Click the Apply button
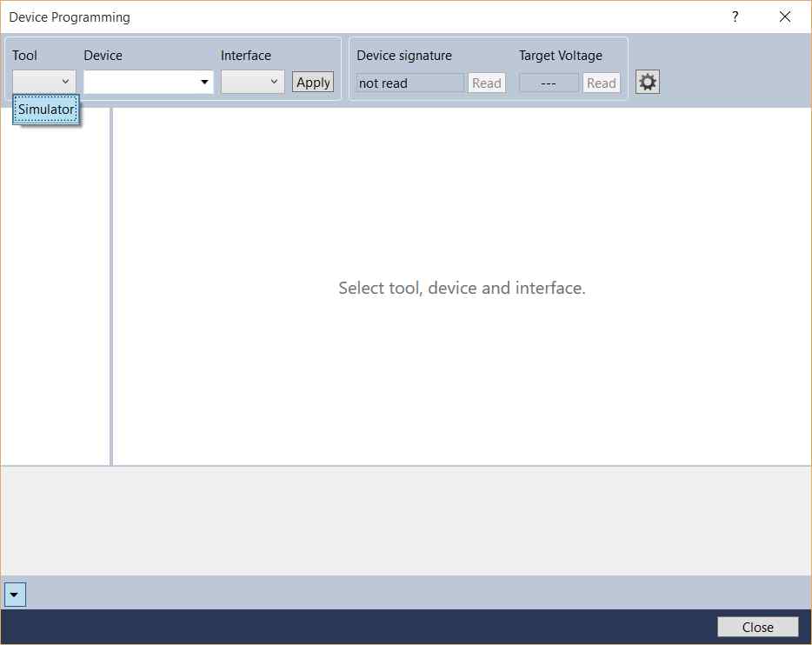 pos(313,83)
